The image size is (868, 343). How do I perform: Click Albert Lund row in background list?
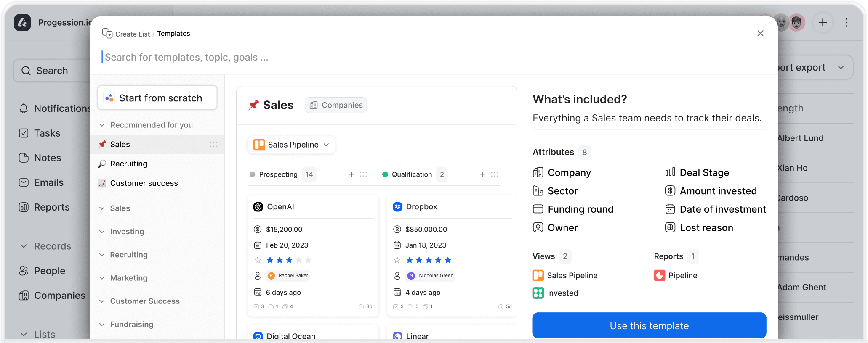click(815, 138)
